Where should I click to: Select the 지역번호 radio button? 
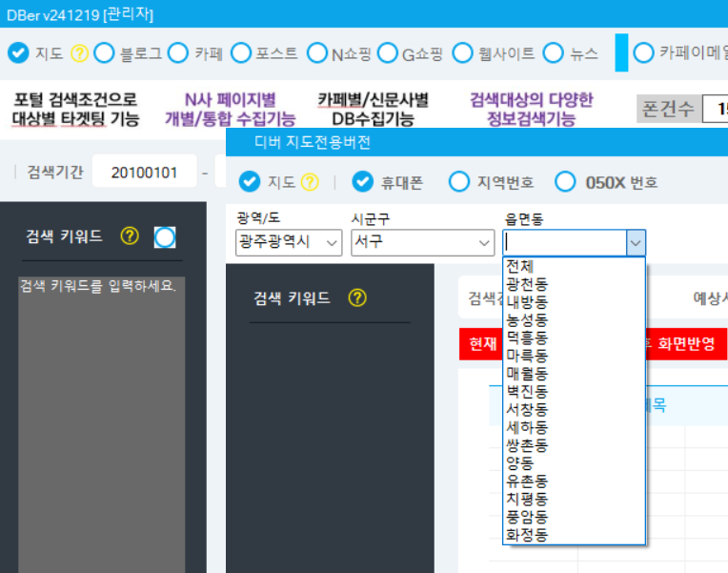pos(459,182)
